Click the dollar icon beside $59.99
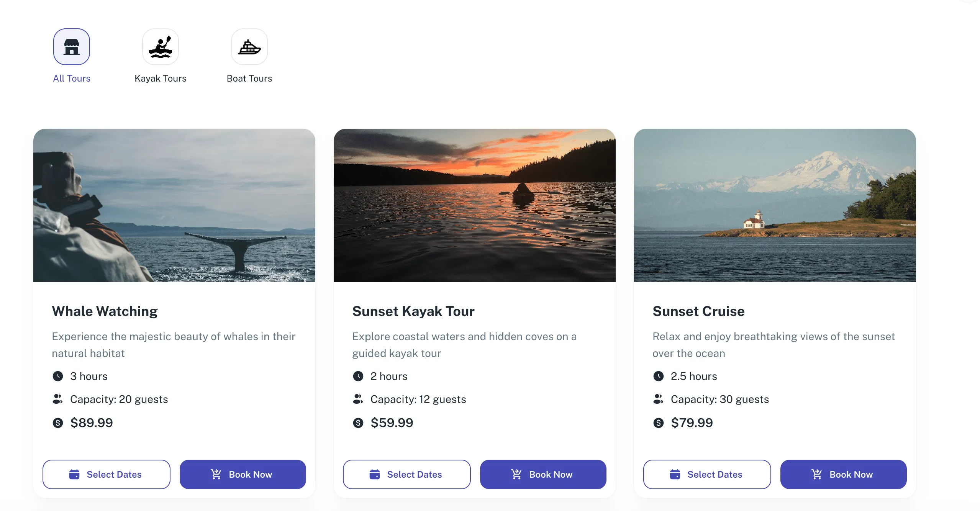 point(358,423)
